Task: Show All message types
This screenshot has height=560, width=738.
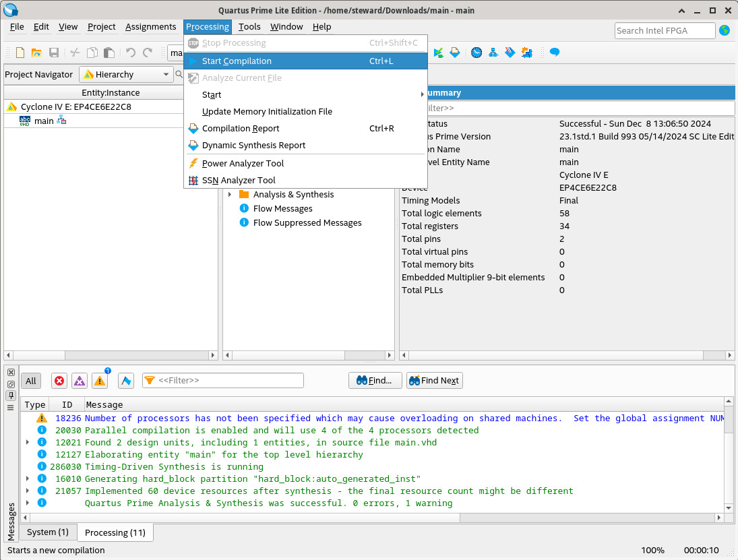Action: 31,381
